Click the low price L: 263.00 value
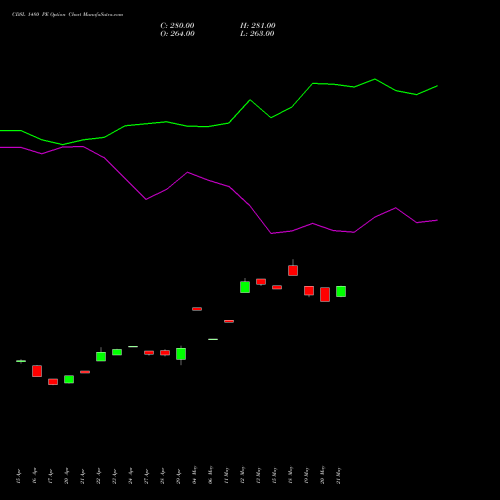This screenshot has width=500, height=500. 257,34
